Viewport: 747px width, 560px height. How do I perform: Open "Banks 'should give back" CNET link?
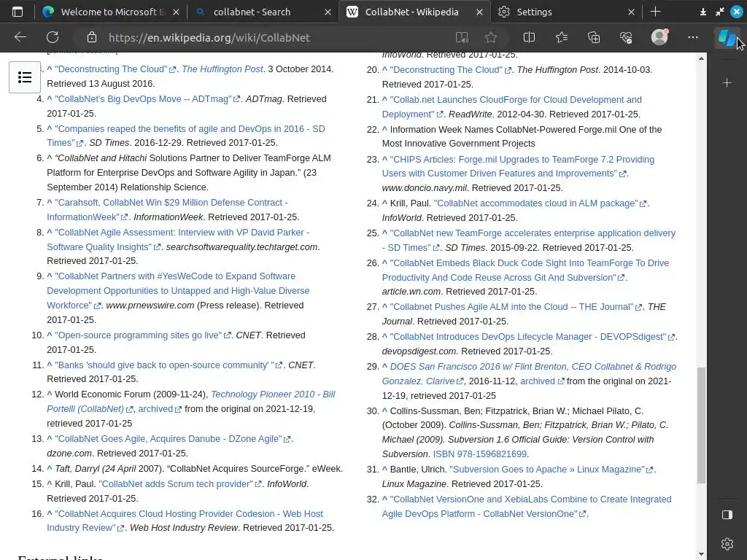pyautogui.click(x=164, y=365)
